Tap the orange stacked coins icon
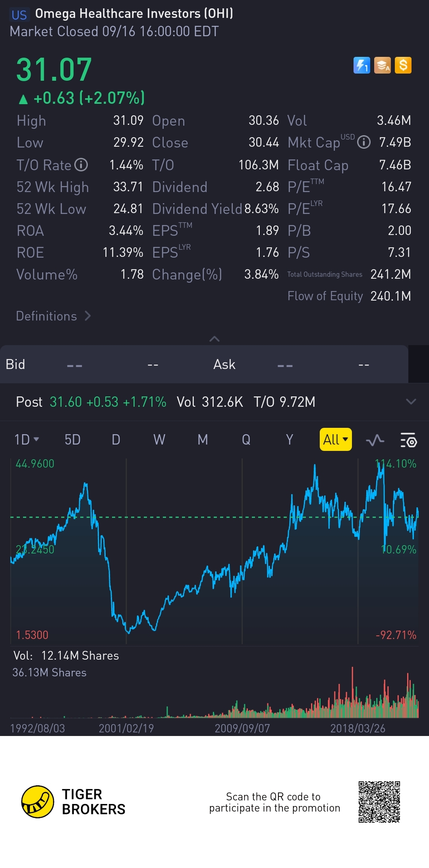This screenshot has width=429, height=868. click(383, 65)
